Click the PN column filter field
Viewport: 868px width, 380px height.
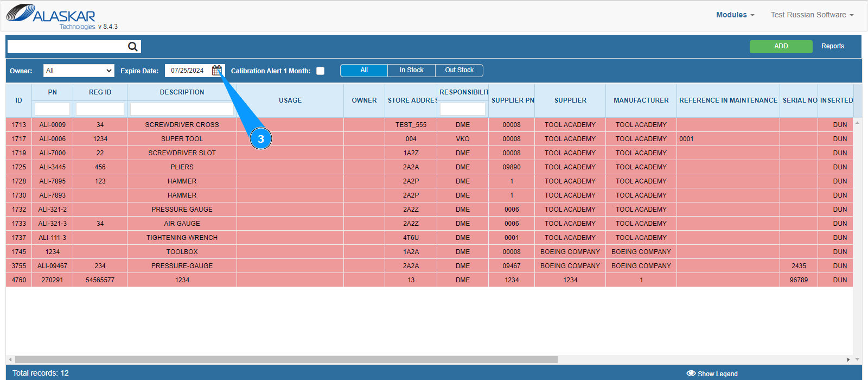click(52, 109)
